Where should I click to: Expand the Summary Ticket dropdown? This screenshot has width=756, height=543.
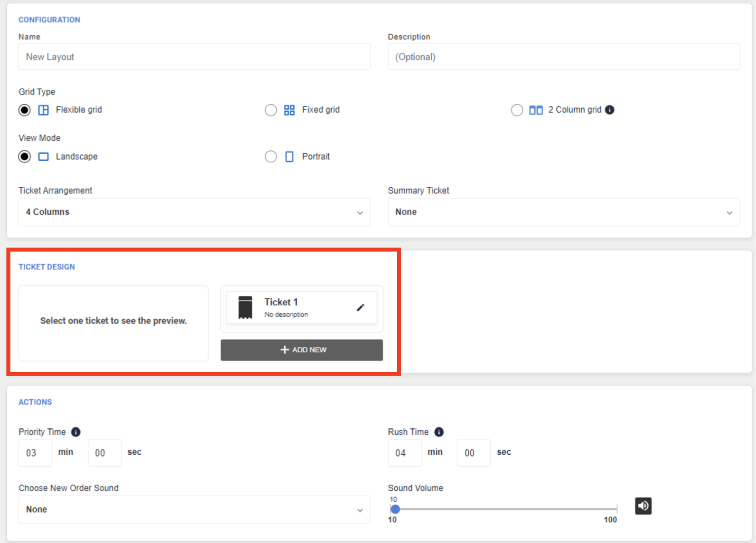point(563,212)
